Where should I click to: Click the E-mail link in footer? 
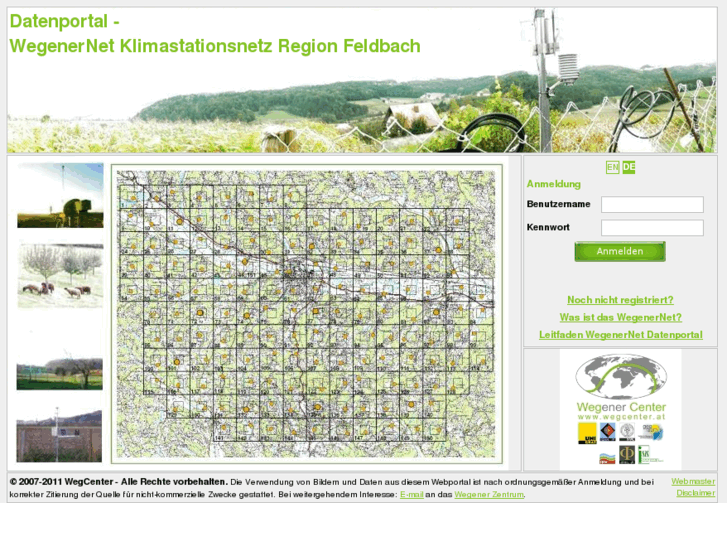pyautogui.click(x=412, y=495)
